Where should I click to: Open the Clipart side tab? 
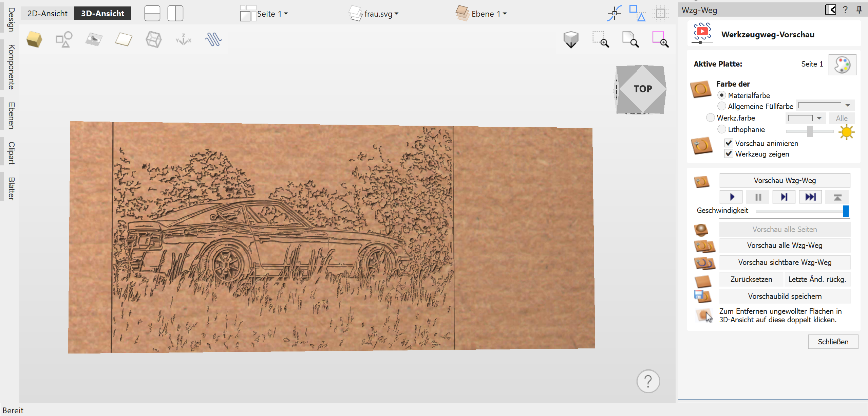pos(11,153)
